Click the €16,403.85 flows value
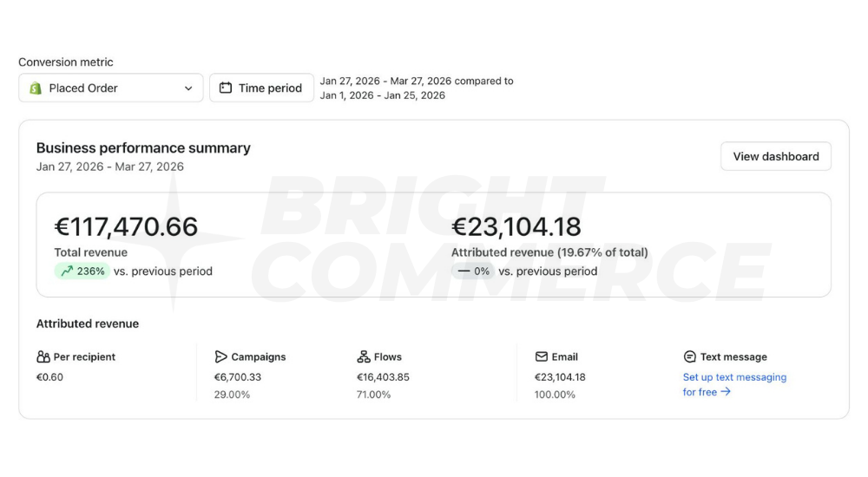This screenshot has width=868, height=477. pyautogui.click(x=383, y=377)
